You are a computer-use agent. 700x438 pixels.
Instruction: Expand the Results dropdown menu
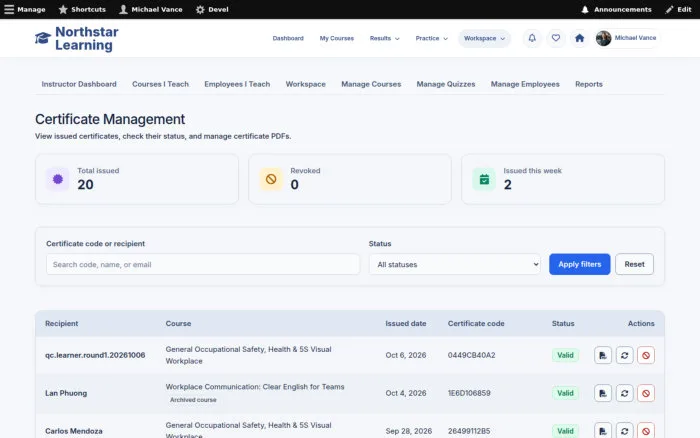384,38
